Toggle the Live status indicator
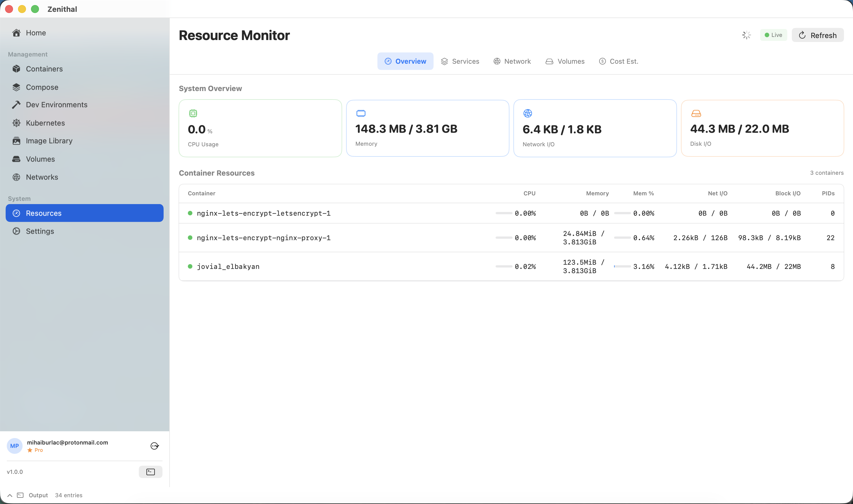Viewport: 853px width, 504px height. (773, 35)
